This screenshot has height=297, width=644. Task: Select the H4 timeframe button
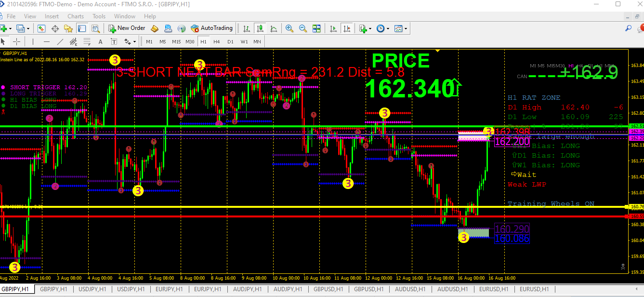click(x=217, y=41)
